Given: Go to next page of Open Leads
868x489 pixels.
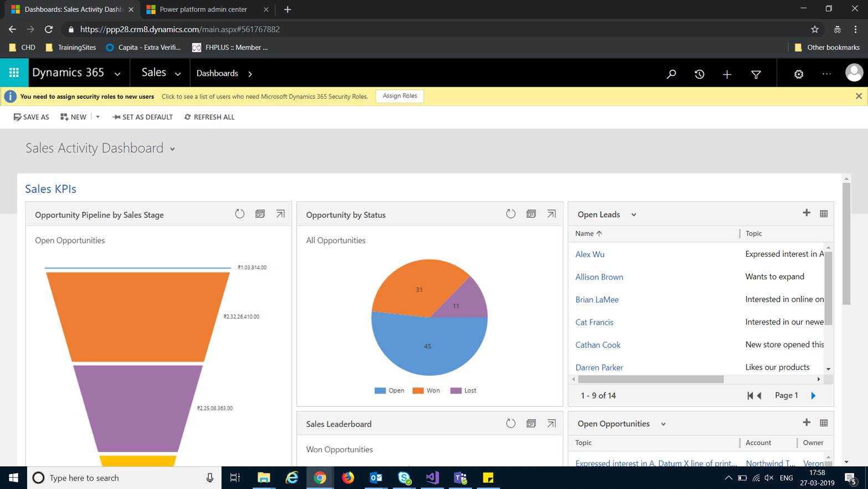Looking at the screenshot, I should tap(813, 395).
